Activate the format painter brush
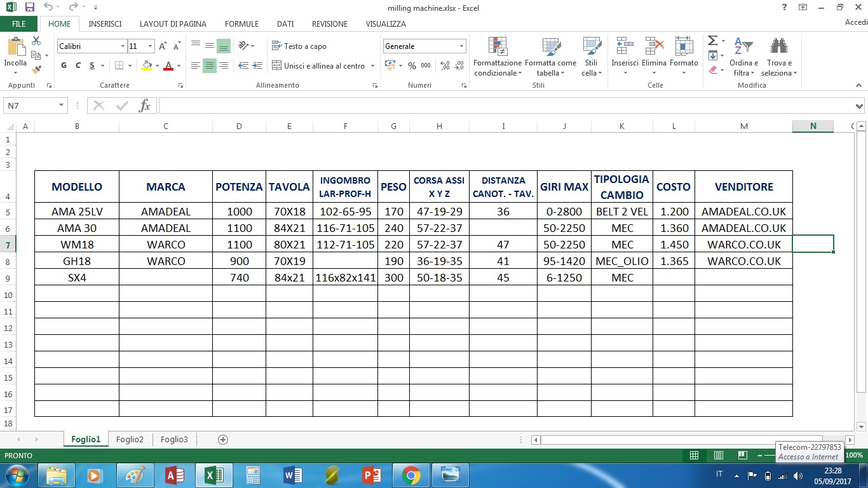Image resolution: width=868 pixels, height=488 pixels. (36, 69)
